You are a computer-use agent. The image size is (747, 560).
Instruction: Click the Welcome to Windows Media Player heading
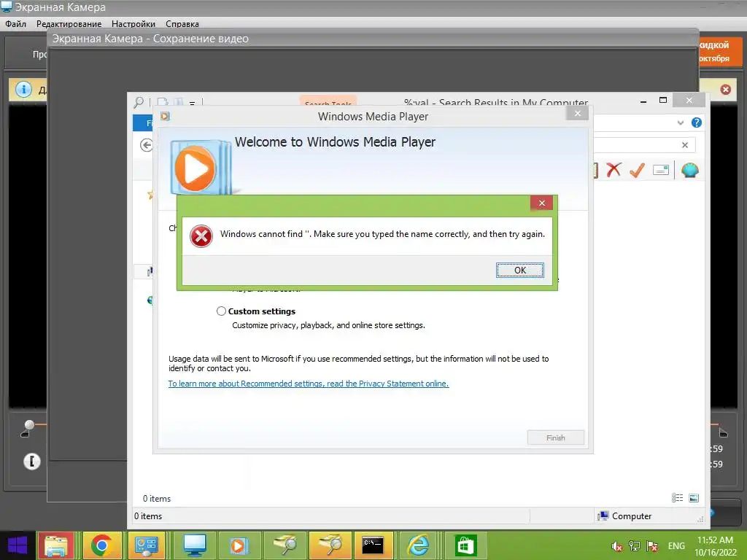[x=335, y=142]
